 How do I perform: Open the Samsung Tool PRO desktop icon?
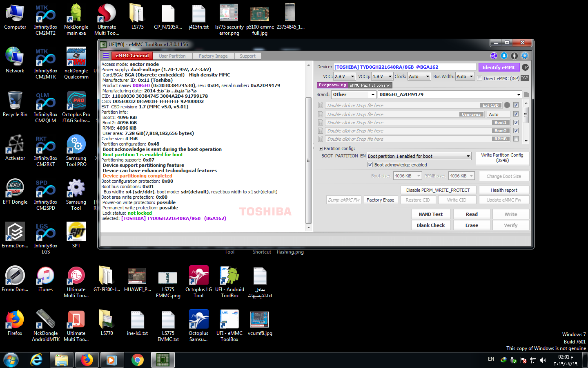[76, 150]
